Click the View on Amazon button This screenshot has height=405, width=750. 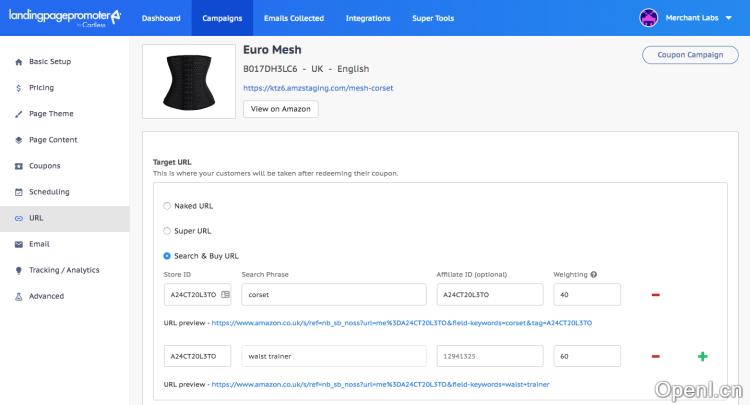pyautogui.click(x=281, y=109)
